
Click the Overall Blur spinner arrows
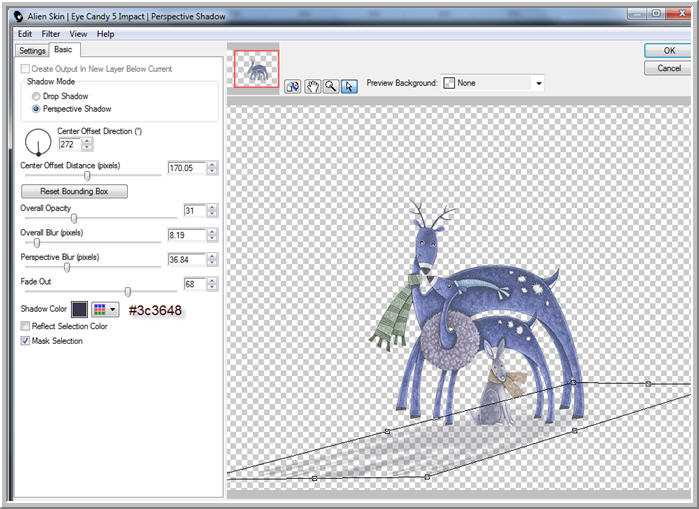coord(212,235)
